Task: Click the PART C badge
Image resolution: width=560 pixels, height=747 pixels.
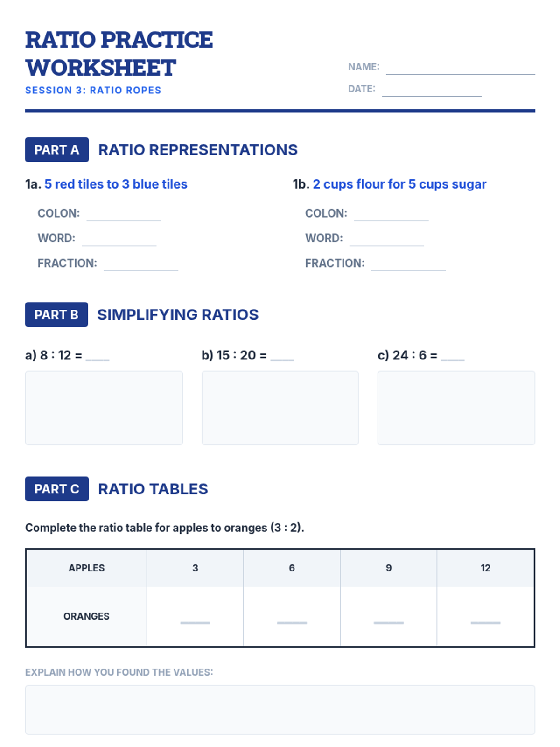Action: click(57, 489)
